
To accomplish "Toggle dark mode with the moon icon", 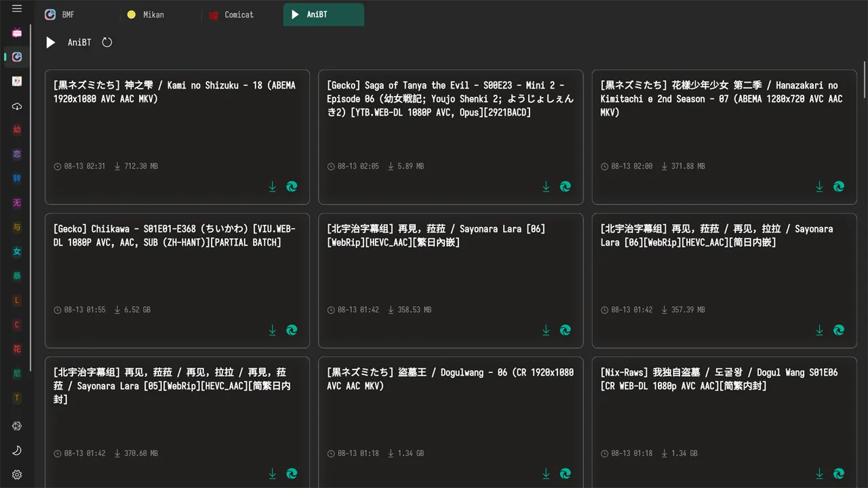I will tap(17, 451).
